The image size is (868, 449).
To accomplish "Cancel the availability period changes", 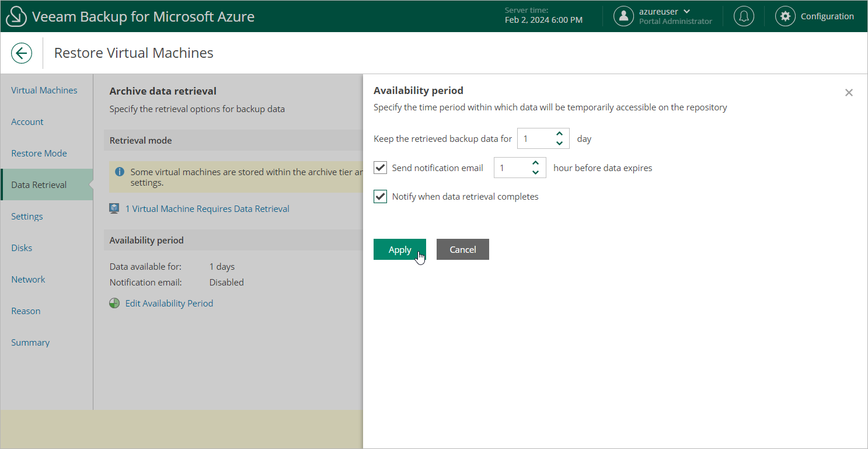I will tap(463, 249).
